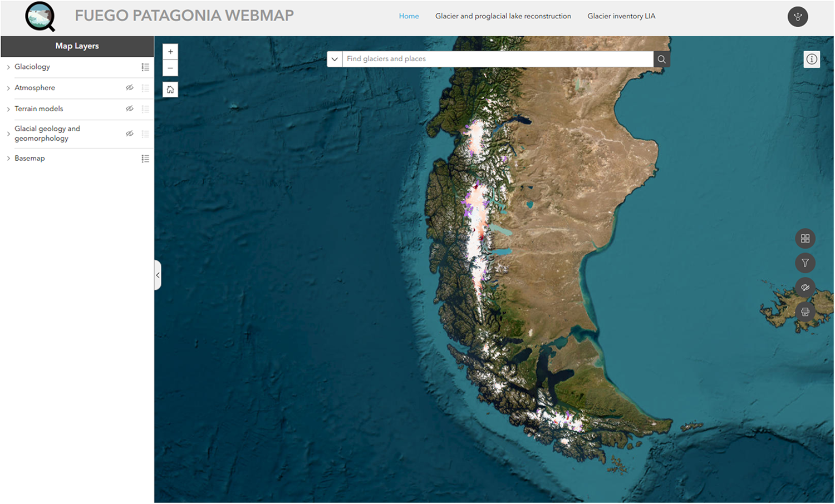Go to the Home page link
The width and height of the screenshot is (835, 504).
[409, 16]
